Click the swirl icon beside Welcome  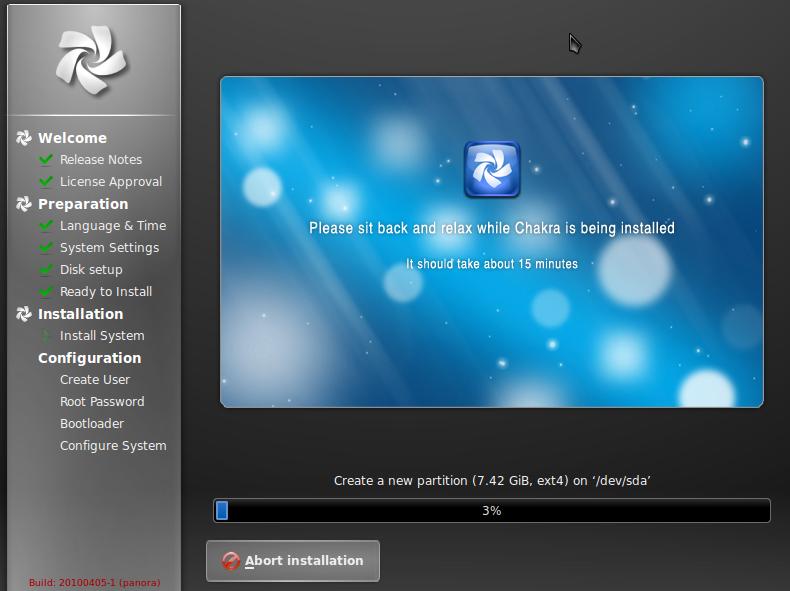pyautogui.click(x=24, y=138)
